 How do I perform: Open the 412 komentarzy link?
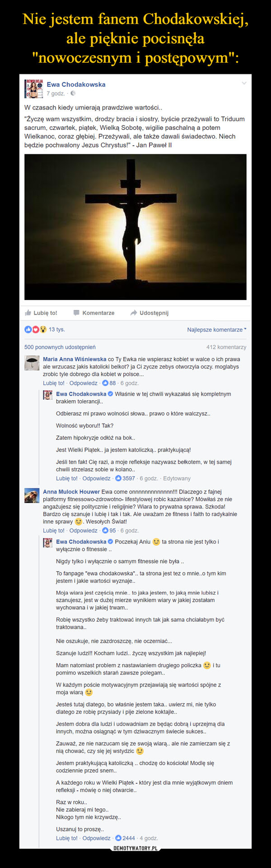(226, 347)
